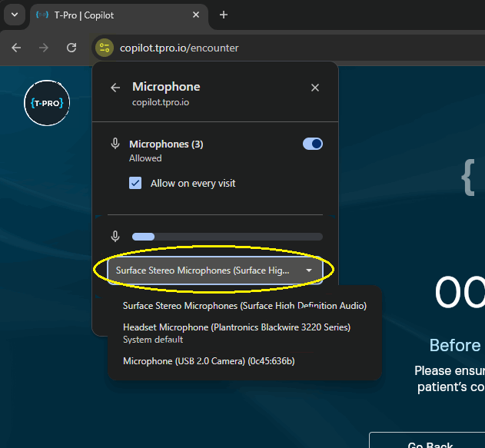The image size is (485, 448).
Task: Click the copilot.tpro.io address bar URL
Action: click(179, 48)
